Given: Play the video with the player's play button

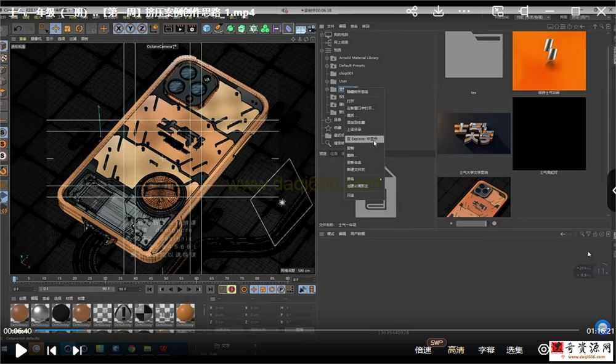Looking at the screenshot, I should coord(21,350).
